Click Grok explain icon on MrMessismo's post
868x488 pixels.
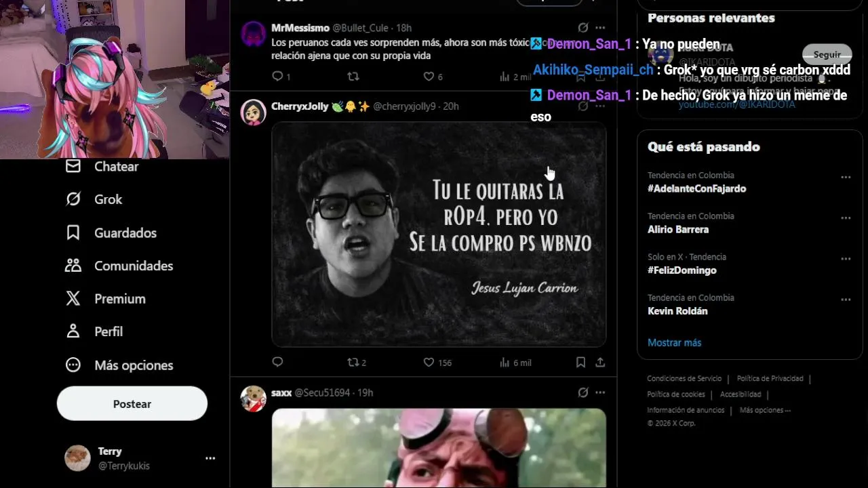tap(583, 28)
